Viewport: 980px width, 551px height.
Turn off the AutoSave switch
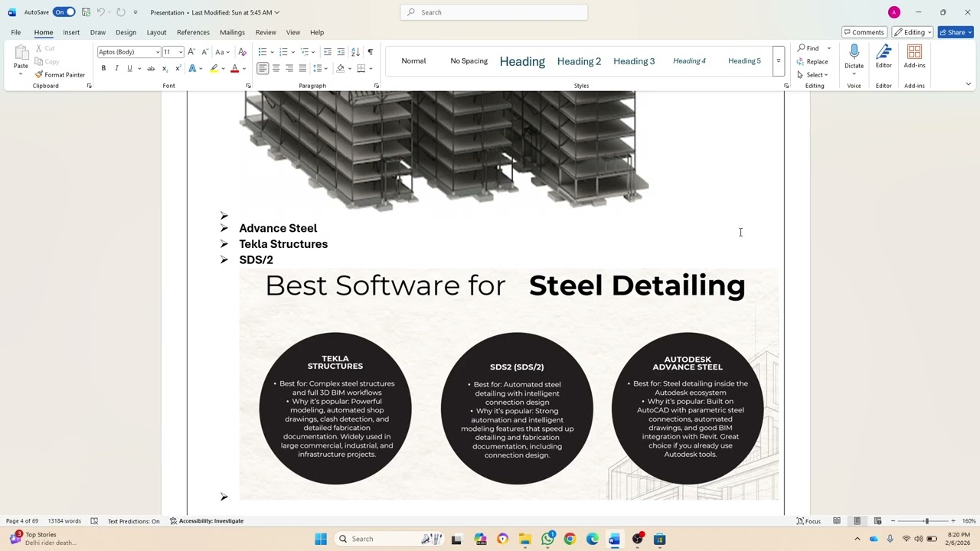[x=64, y=12]
